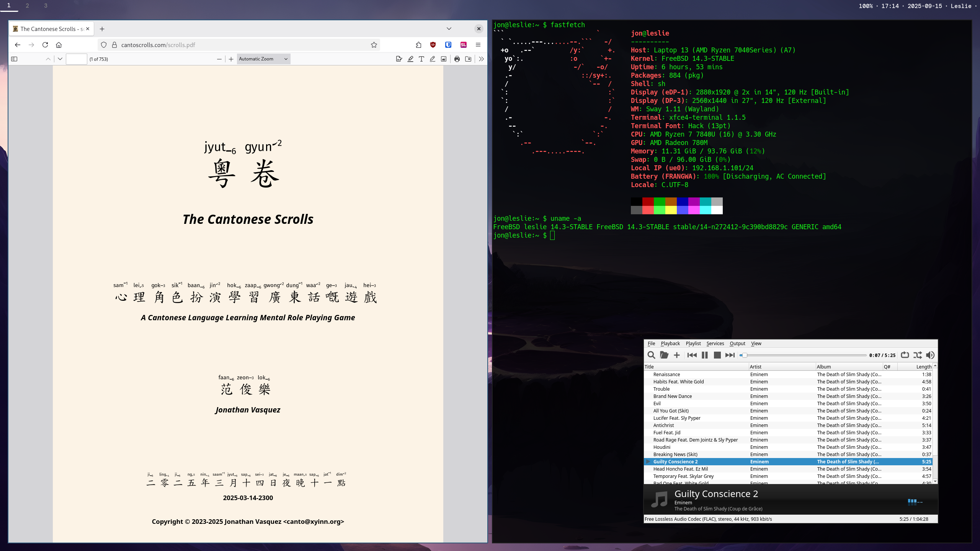Stop playback in Audacious
The image size is (980, 551).
[x=717, y=355]
